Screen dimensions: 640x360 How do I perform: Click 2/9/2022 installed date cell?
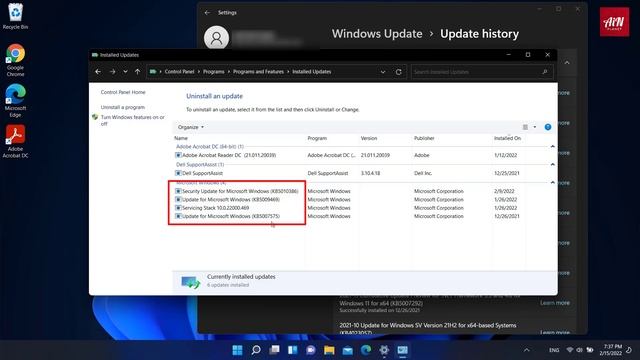(504, 191)
